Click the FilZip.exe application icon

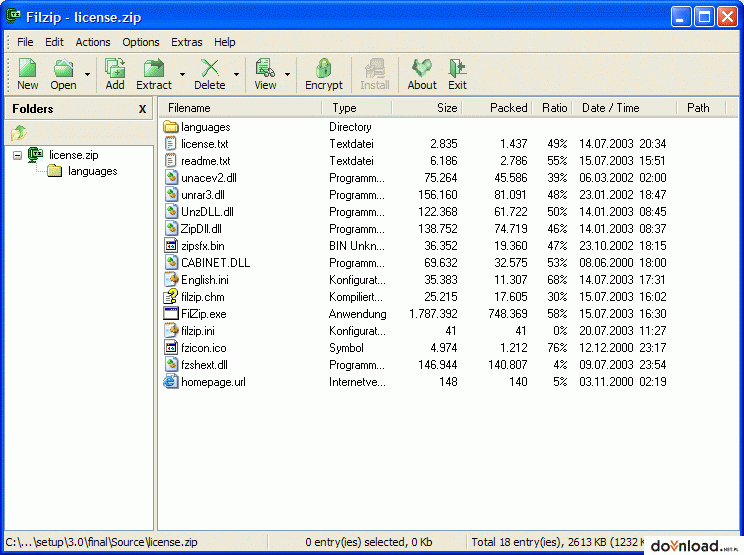171,314
